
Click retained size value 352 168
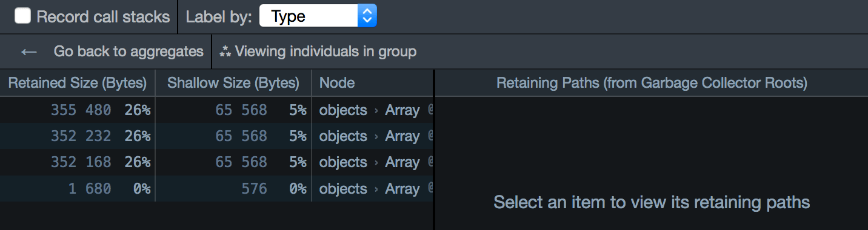(81, 162)
